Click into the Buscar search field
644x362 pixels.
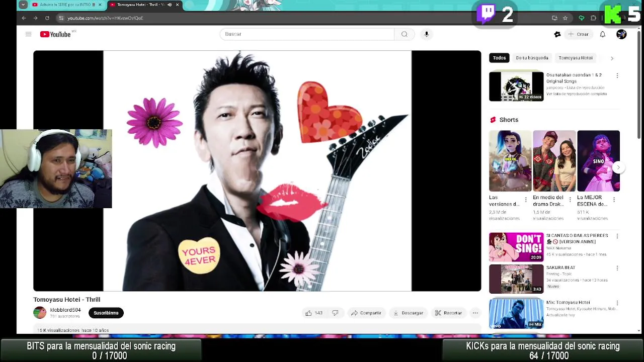[307, 34]
